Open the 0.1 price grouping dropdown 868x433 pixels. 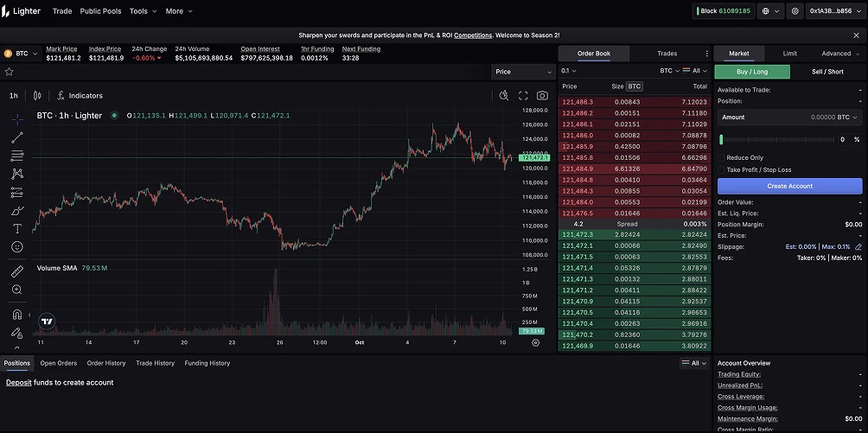point(569,71)
